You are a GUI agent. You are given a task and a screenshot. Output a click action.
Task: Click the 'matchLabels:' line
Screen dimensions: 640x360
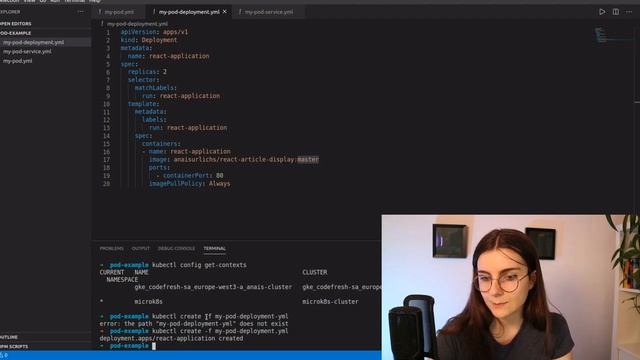[x=156, y=88]
